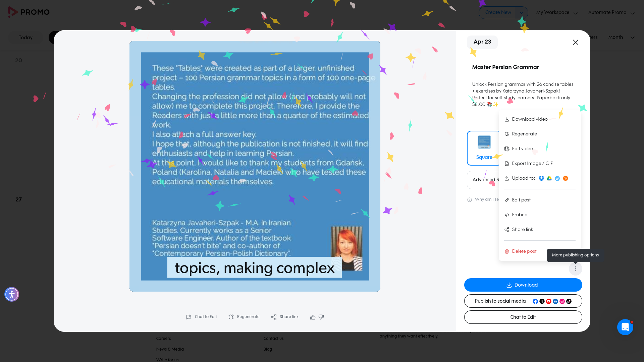
Task: Publish the post to LinkedIn
Action: (555, 301)
